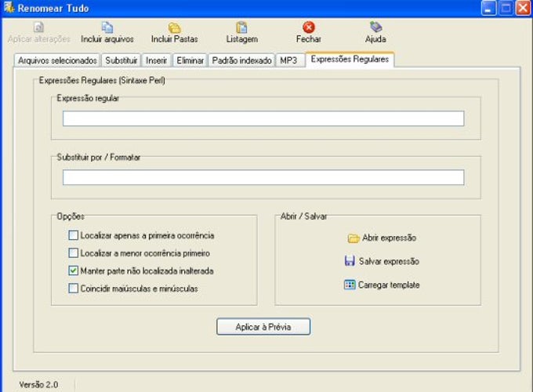This screenshot has height=392, width=533.
Task: Click the Carregar template label
Action: pos(389,285)
